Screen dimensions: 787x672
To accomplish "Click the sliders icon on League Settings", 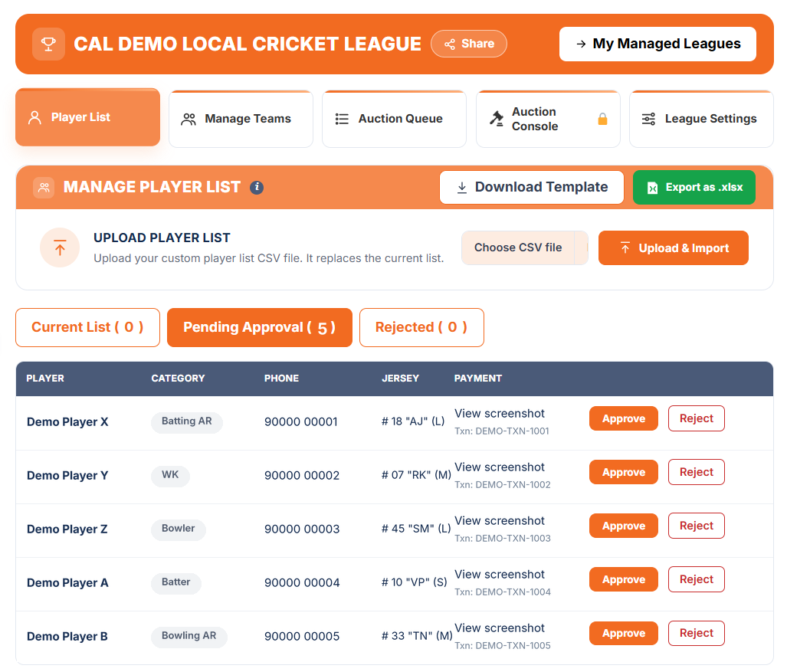I will click(x=648, y=119).
